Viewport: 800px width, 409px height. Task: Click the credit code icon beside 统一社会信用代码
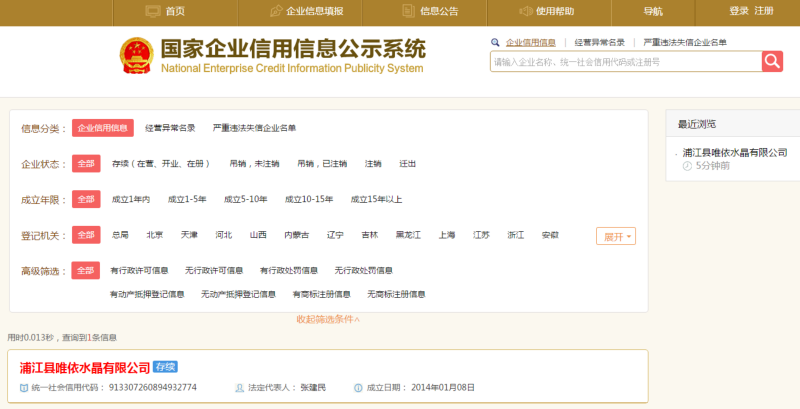pyautogui.click(x=23, y=388)
